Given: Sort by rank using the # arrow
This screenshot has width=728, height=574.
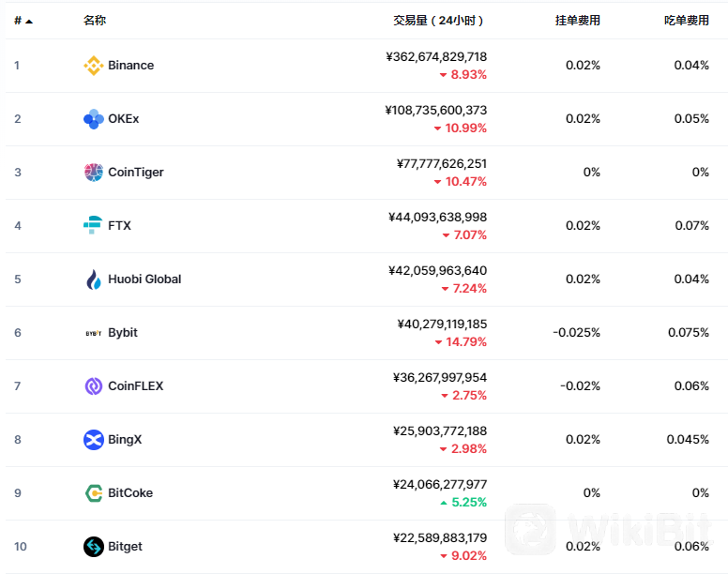Looking at the screenshot, I should tap(23, 21).
